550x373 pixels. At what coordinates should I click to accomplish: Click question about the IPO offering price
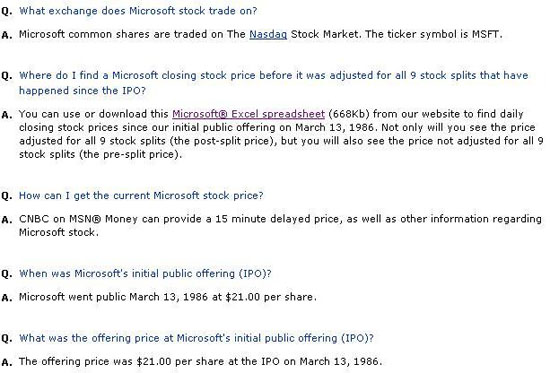click(196, 338)
